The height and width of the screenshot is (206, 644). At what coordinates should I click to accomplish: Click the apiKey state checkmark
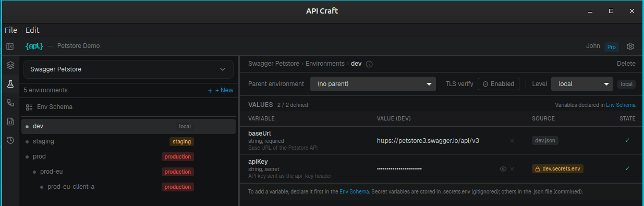pyautogui.click(x=627, y=169)
